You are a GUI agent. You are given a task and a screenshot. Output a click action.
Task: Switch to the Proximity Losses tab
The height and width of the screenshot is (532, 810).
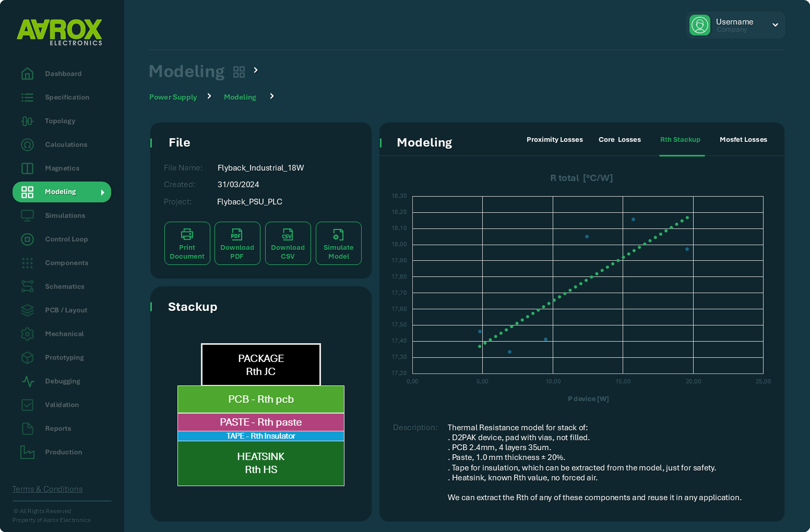click(x=554, y=139)
